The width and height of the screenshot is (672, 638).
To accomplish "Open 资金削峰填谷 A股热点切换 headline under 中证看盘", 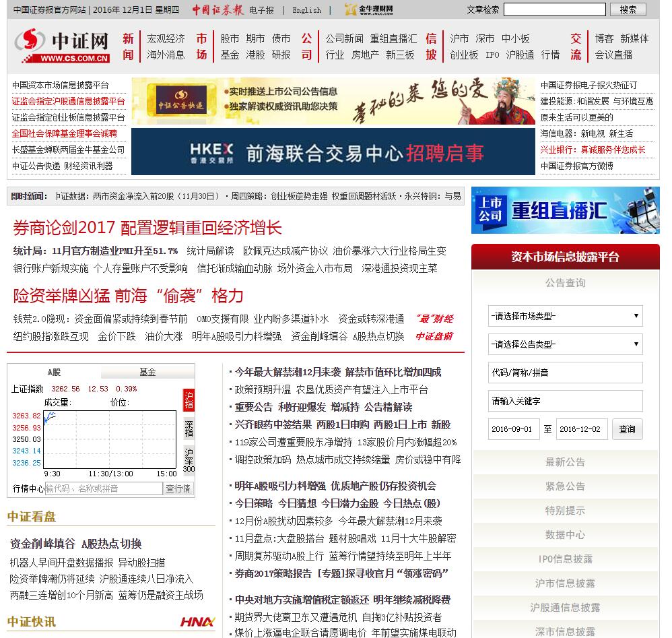I will click(75, 544).
